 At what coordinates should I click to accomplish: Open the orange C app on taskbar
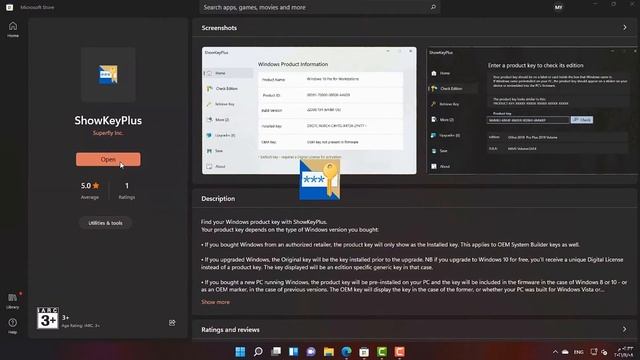(400, 351)
